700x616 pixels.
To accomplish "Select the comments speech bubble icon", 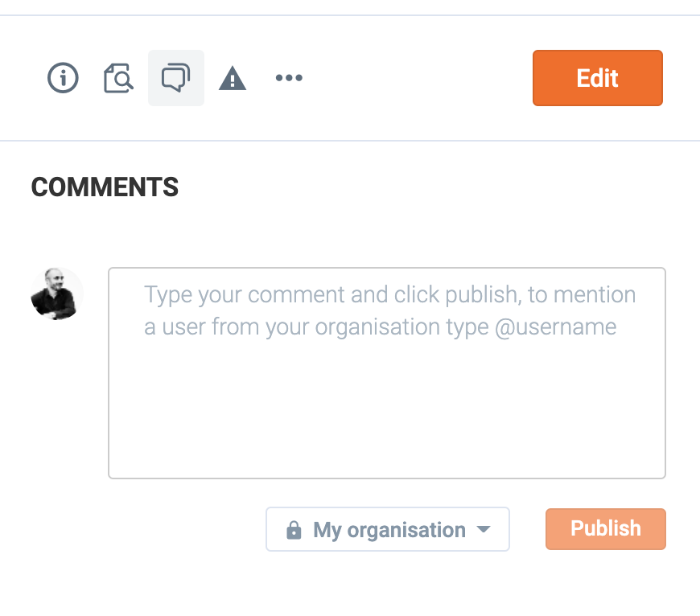I will pyautogui.click(x=176, y=78).
